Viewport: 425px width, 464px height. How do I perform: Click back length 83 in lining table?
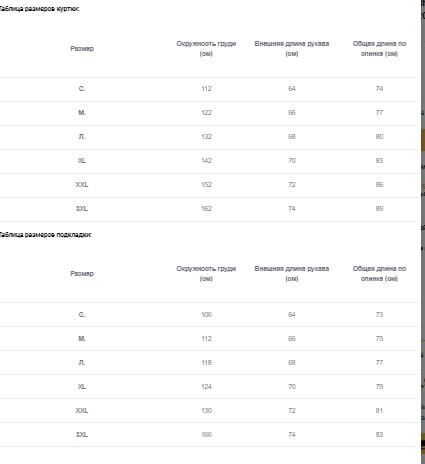(x=379, y=435)
